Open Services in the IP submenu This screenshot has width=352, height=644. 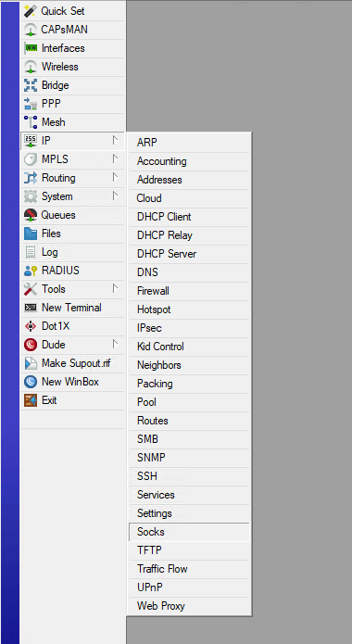point(189,495)
